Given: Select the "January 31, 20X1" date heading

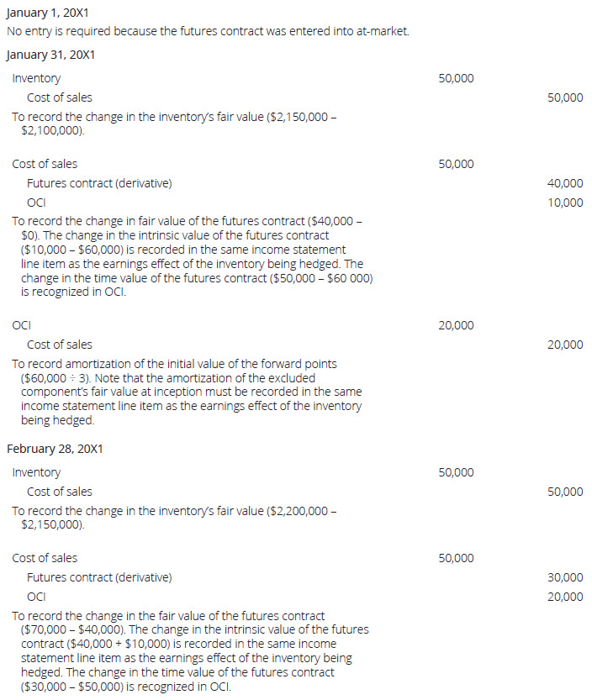Looking at the screenshot, I should point(50,55).
